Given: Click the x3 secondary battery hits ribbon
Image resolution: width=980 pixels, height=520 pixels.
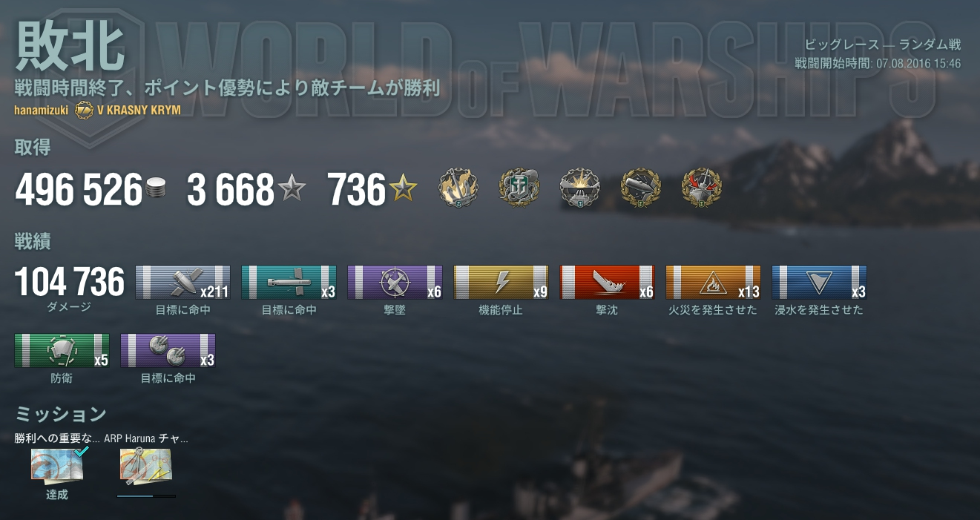Looking at the screenshot, I should (168, 351).
